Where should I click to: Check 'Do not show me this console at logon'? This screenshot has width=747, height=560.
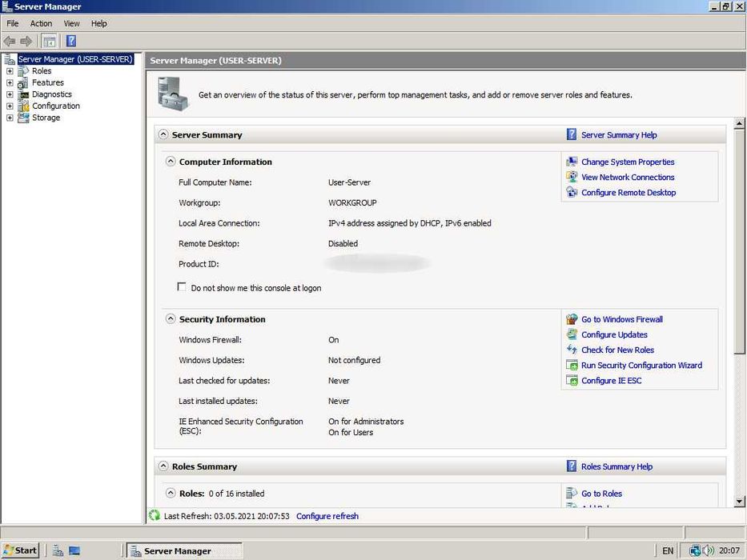click(x=182, y=286)
